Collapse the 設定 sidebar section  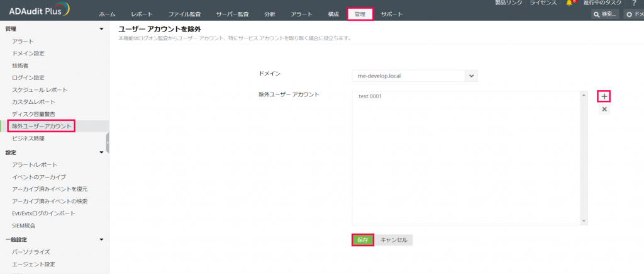click(102, 152)
